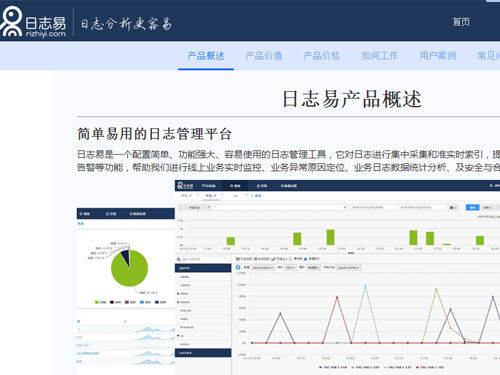Open the 产品价格 tab
Image resolution: width=500 pixels, height=375 pixels.
click(x=322, y=56)
